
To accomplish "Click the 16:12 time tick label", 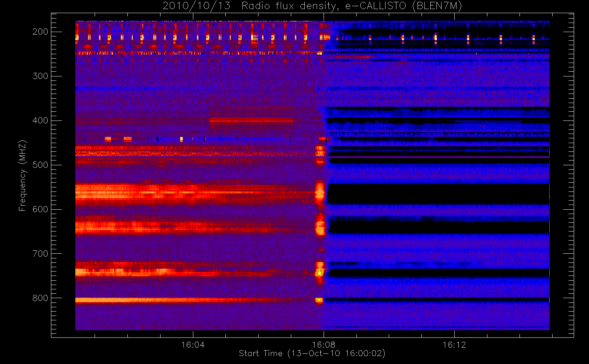I will [454, 345].
